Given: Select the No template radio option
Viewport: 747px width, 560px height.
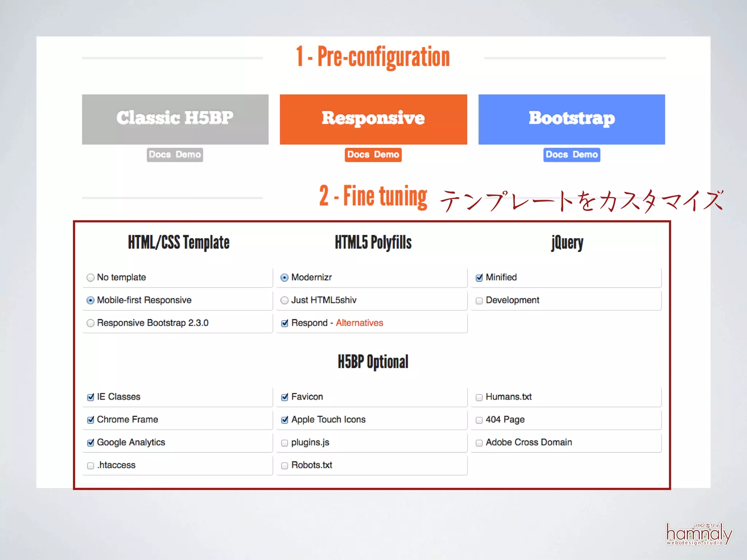Looking at the screenshot, I should pos(90,278).
